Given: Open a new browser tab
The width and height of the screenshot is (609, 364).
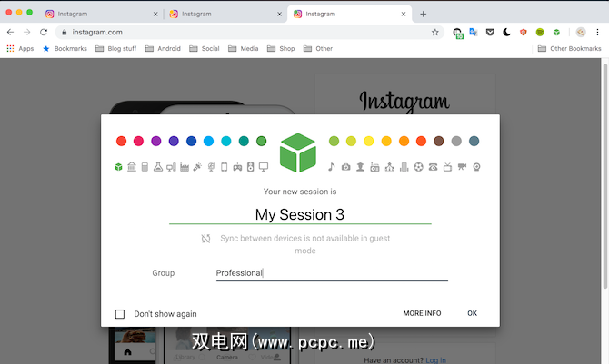Looking at the screenshot, I should (424, 14).
